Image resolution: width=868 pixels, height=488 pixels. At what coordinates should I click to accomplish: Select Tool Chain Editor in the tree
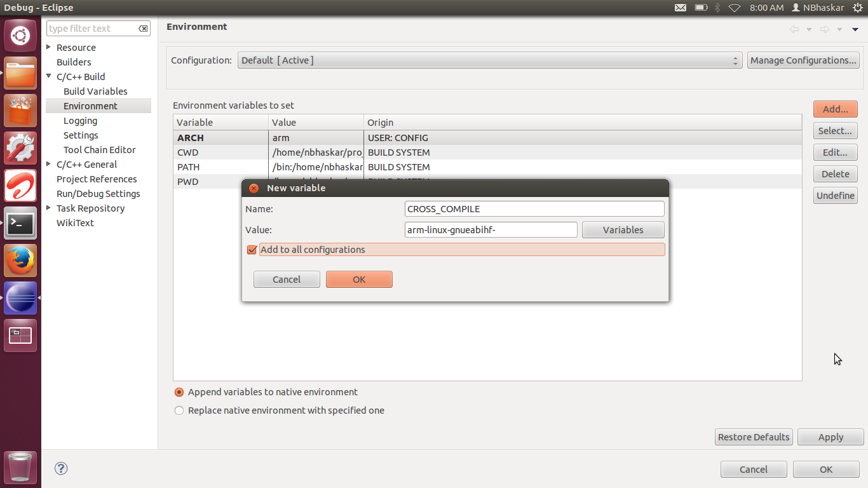100,150
